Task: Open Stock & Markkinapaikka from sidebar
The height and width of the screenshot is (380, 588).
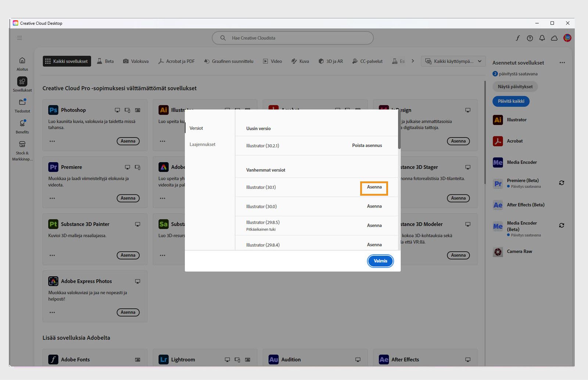Action: point(22,150)
